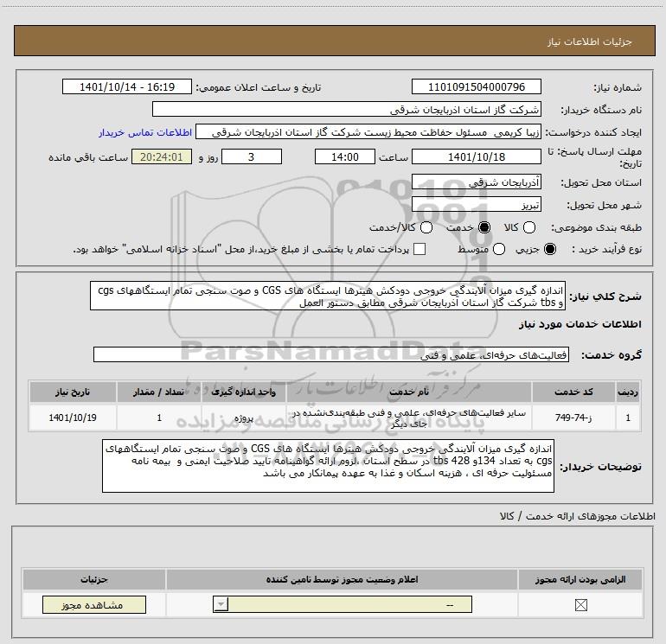Click the ایجاد کننده درخواست field
The image size is (666, 644).
click(368, 132)
